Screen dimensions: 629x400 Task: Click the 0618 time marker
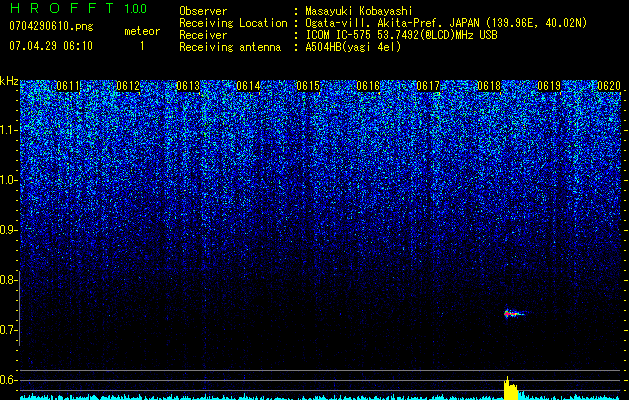tap(489, 86)
